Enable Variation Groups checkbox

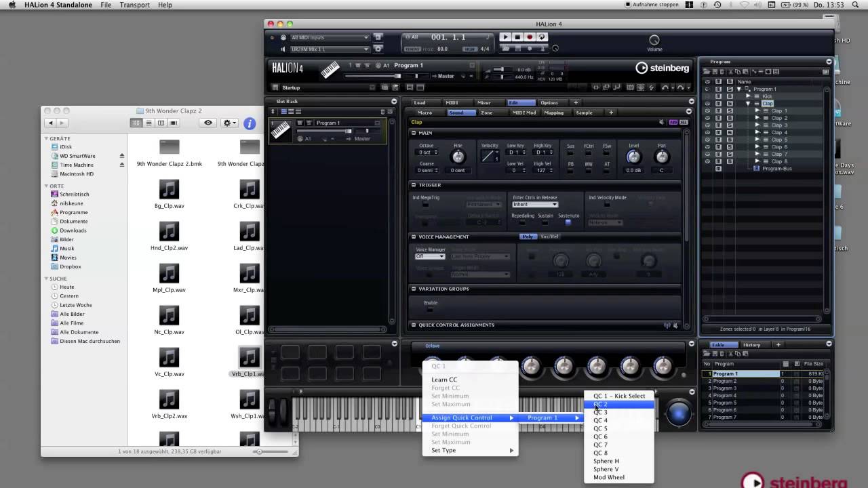(x=431, y=310)
